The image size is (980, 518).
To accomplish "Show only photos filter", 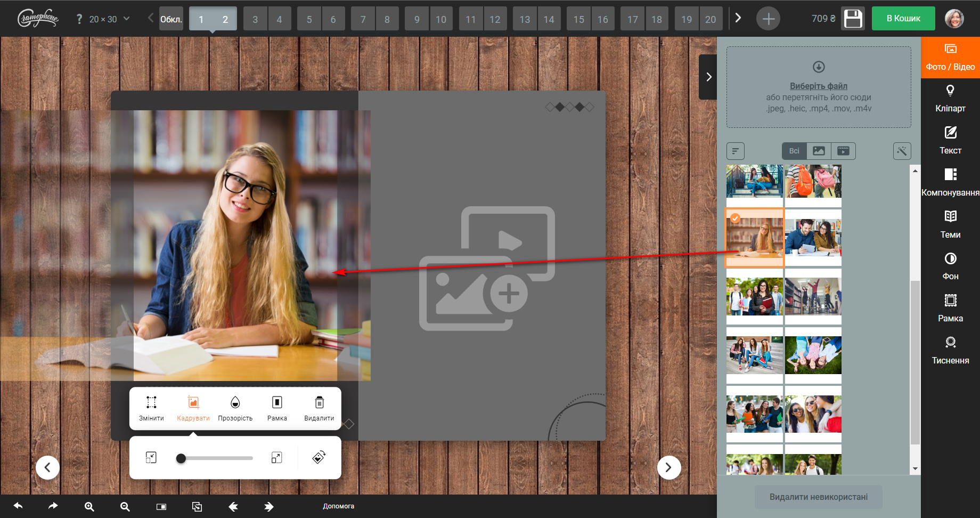I will pyautogui.click(x=819, y=151).
